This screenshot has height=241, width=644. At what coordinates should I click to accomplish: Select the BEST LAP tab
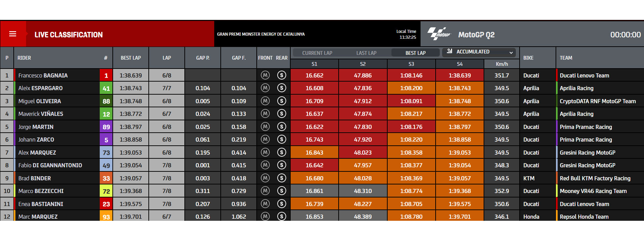click(415, 53)
